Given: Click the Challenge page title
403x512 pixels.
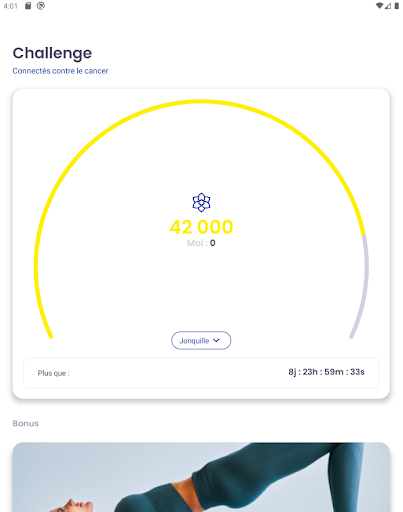Looking at the screenshot, I should 52,53.
